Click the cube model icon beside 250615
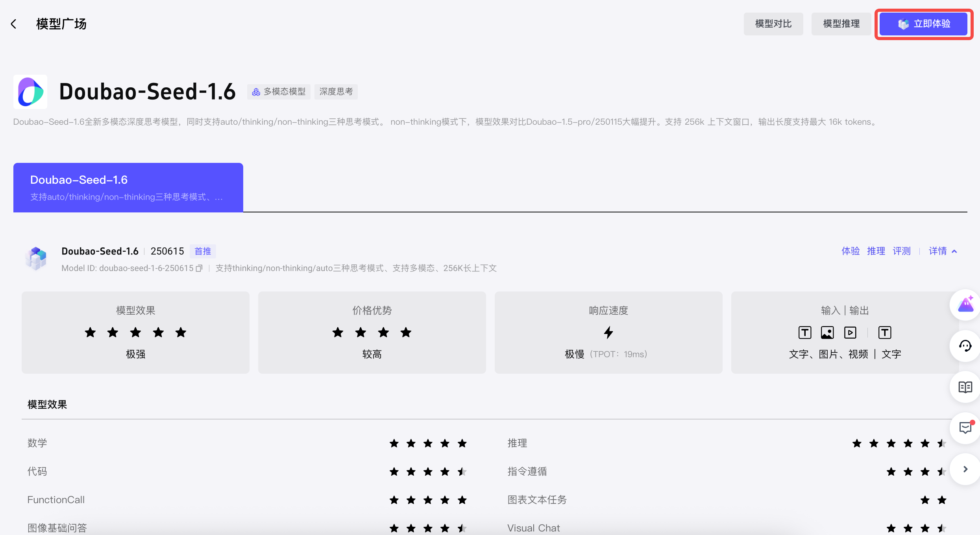Image resolution: width=980 pixels, height=535 pixels. 36,258
